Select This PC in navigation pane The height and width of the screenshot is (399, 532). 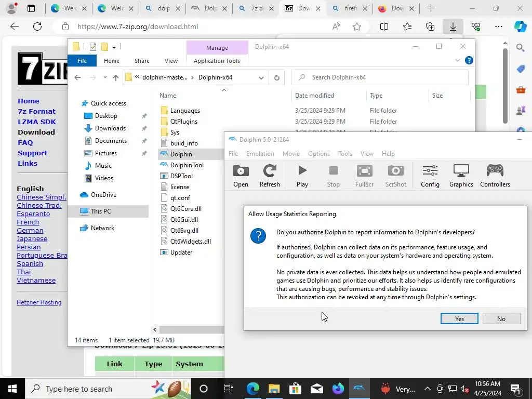coord(101,211)
